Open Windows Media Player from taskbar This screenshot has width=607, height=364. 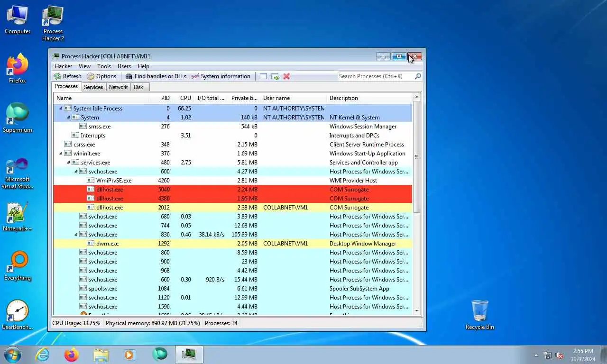[129, 355]
